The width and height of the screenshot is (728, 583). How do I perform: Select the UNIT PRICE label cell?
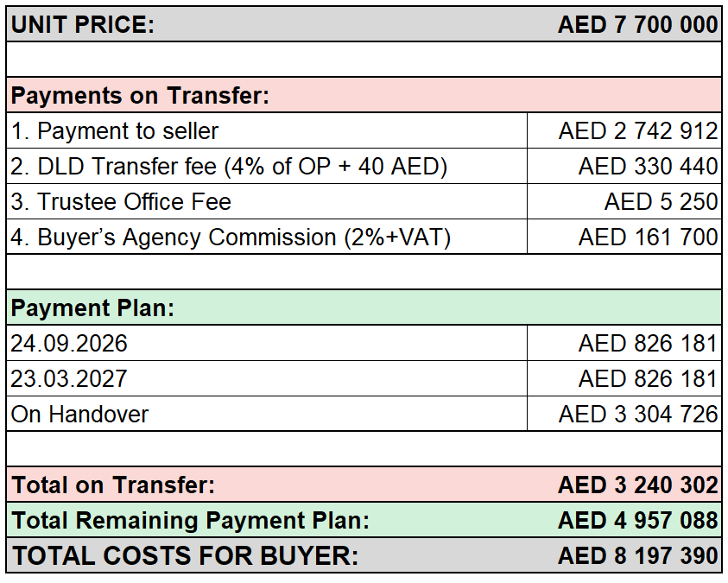click(83, 24)
